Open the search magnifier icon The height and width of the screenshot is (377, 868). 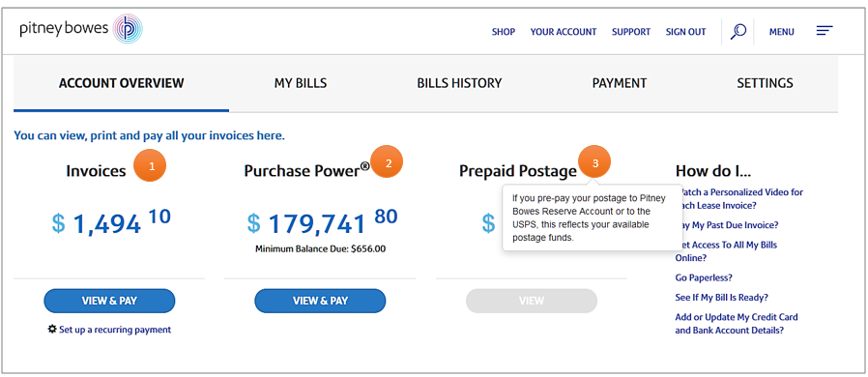point(738,32)
